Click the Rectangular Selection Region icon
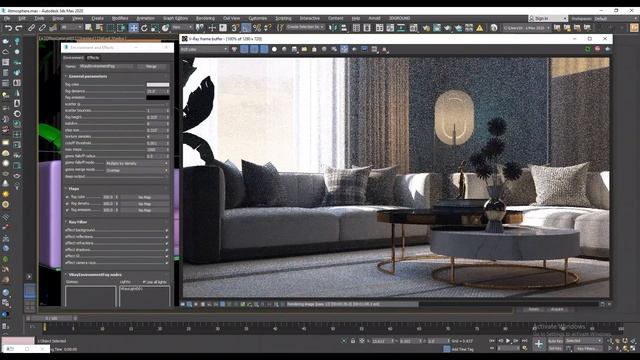 (110, 28)
